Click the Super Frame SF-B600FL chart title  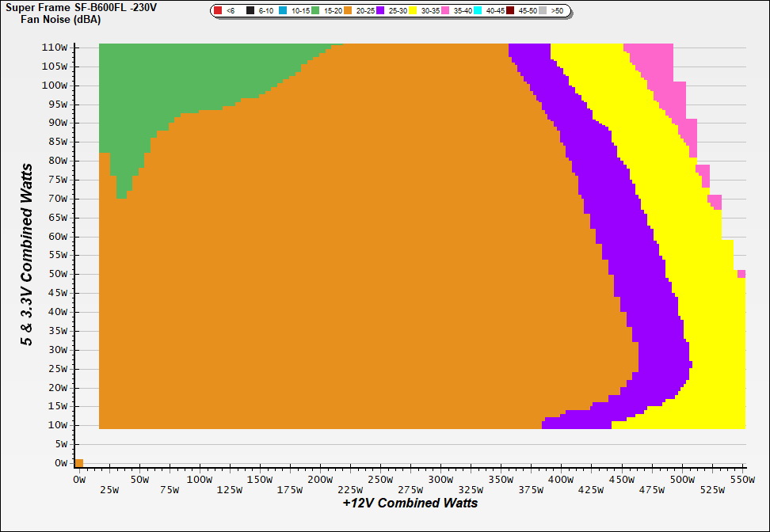80,8
